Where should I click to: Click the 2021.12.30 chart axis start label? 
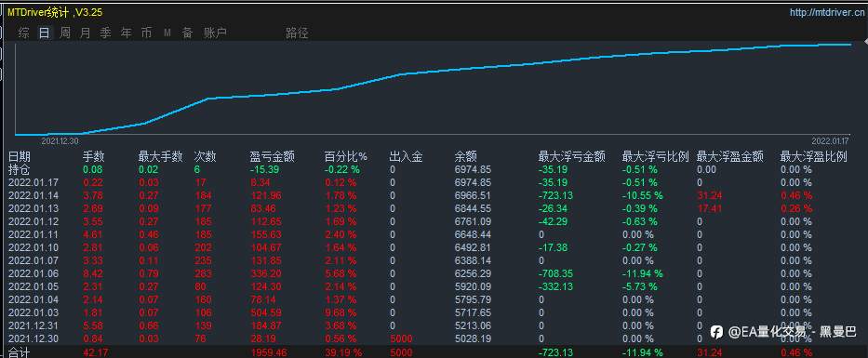60,141
